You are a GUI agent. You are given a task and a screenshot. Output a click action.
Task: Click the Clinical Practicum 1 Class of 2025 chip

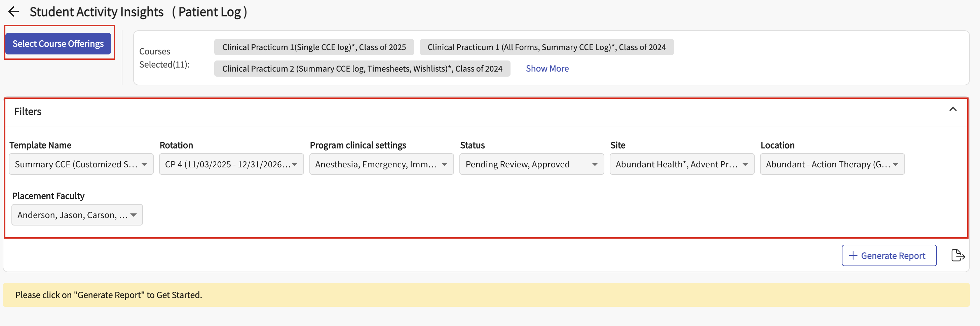coord(314,47)
